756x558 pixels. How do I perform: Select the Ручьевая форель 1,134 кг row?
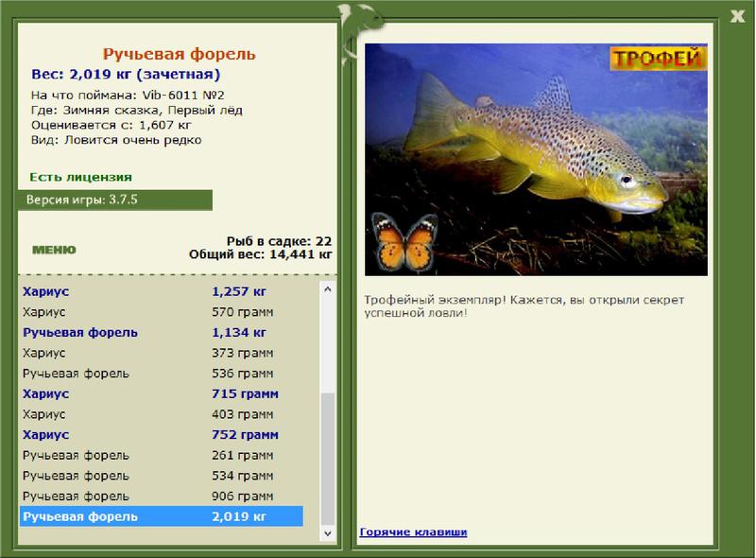[162, 333]
